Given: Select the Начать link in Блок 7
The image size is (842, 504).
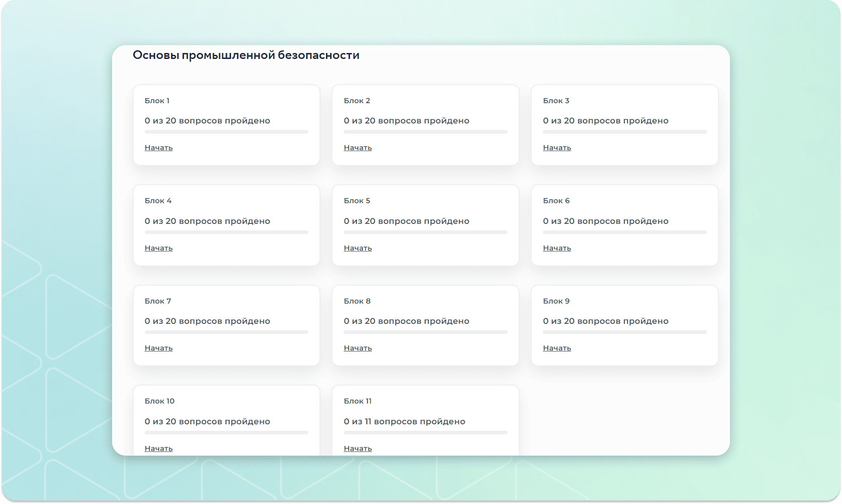Looking at the screenshot, I should [158, 348].
